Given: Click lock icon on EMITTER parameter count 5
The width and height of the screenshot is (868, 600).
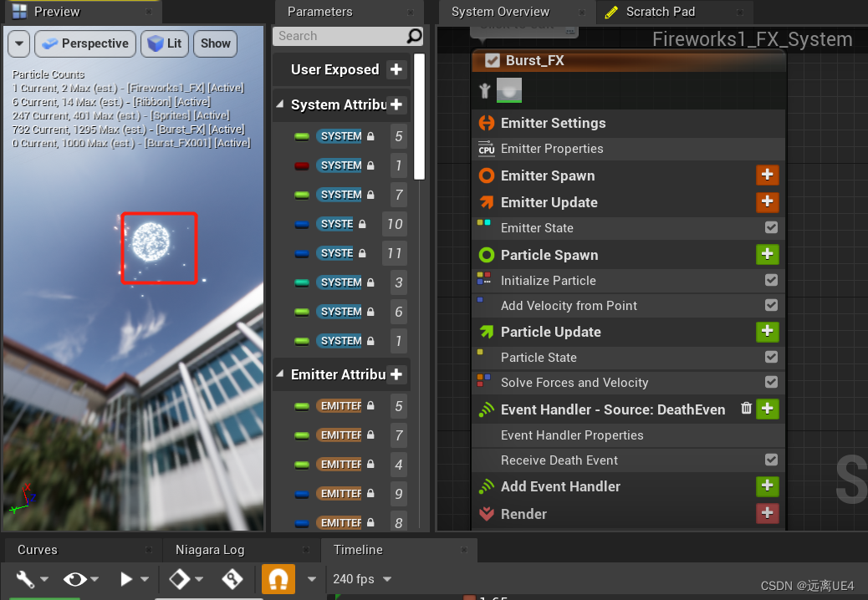Looking at the screenshot, I should [x=370, y=406].
